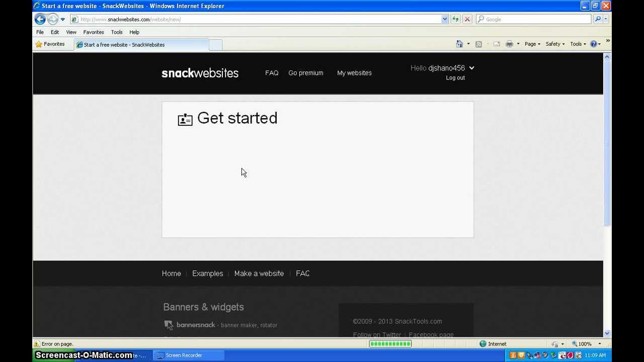Click the Print icon
This screenshot has width=644, height=362.
[509, 44]
